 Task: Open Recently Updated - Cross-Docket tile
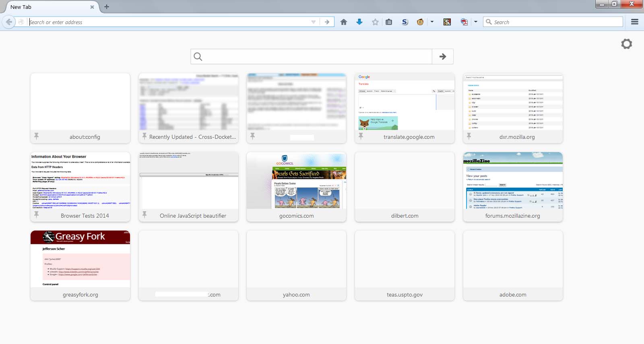tap(188, 108)
